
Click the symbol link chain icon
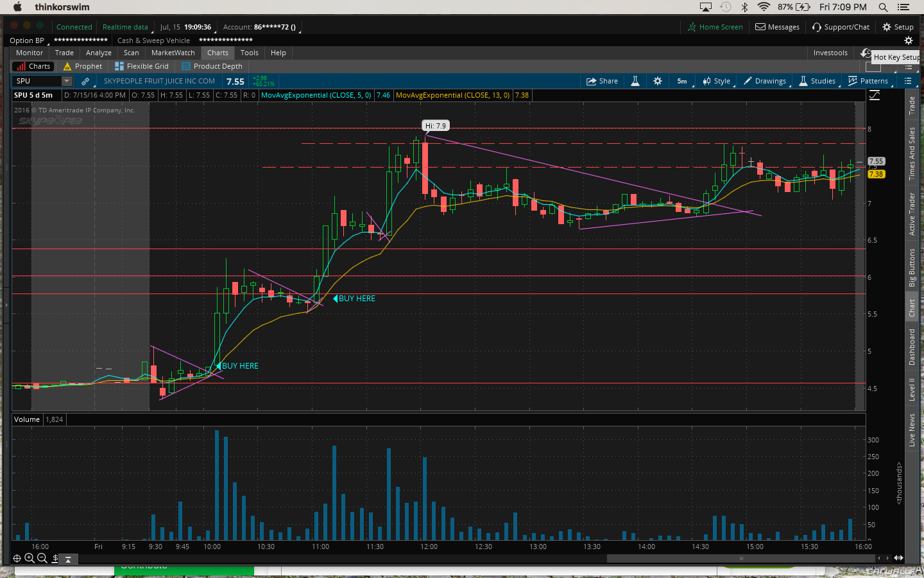click(85, 81)
